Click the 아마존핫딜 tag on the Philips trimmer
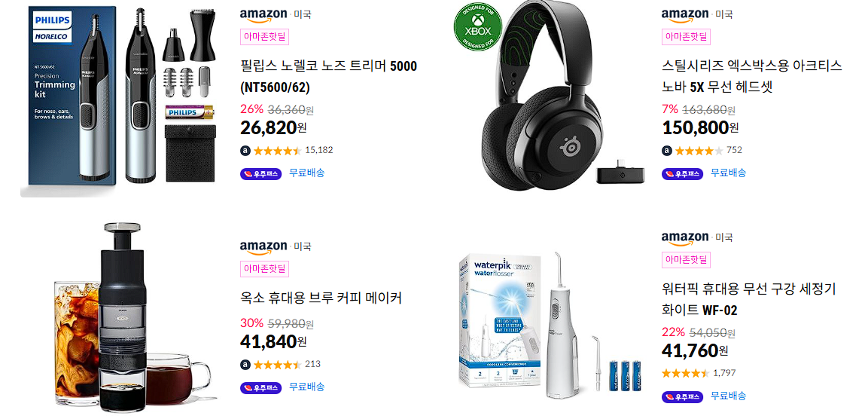Image resolution: width=868 pixels, height=416 pixels. (x=264, y=37)
